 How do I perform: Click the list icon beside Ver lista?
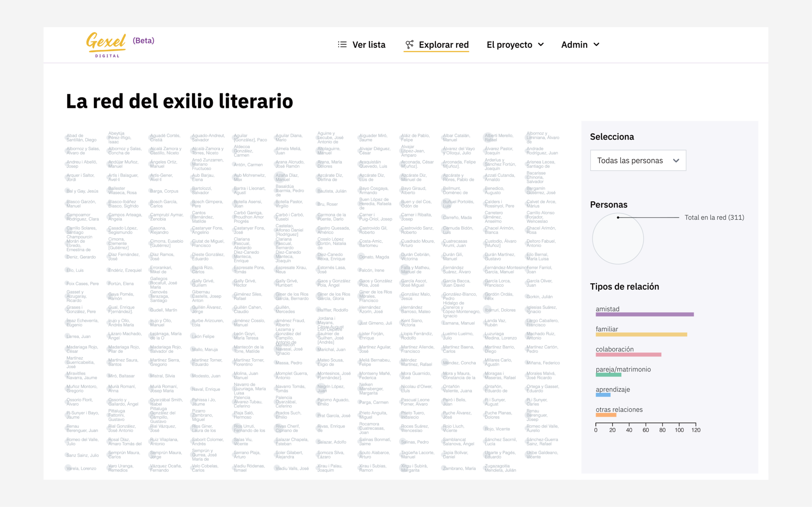point(342,45)
